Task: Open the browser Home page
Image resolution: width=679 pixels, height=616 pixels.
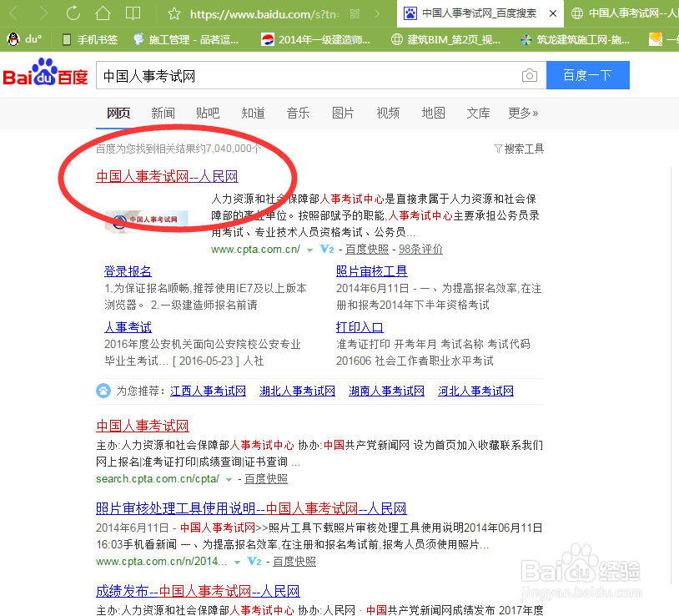Action: [x=102, y=13]
